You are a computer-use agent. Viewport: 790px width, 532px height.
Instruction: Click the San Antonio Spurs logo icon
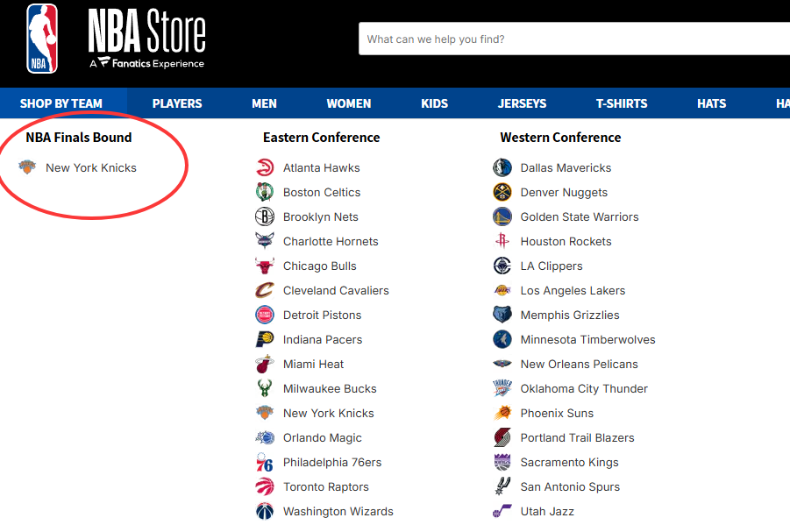[502, 486]
